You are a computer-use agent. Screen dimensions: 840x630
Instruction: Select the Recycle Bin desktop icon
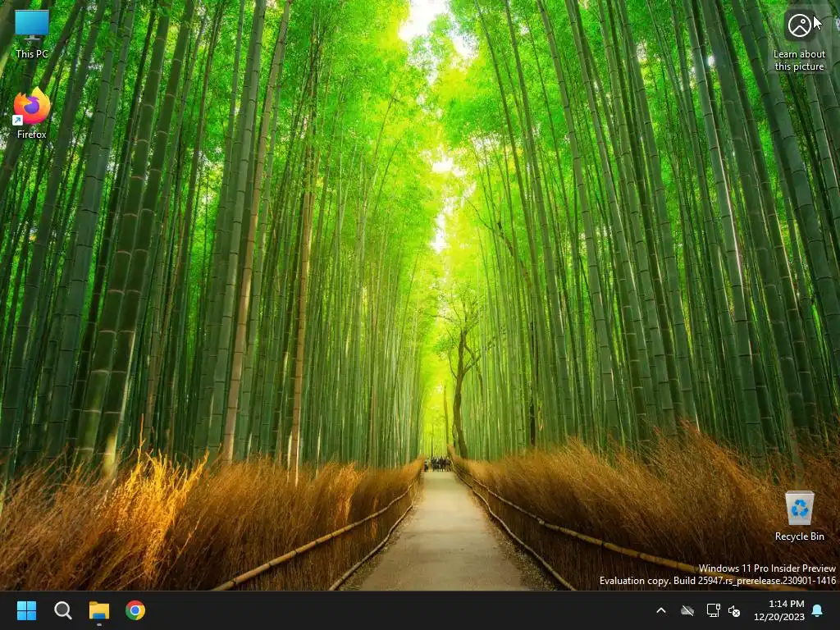point(799,517)
